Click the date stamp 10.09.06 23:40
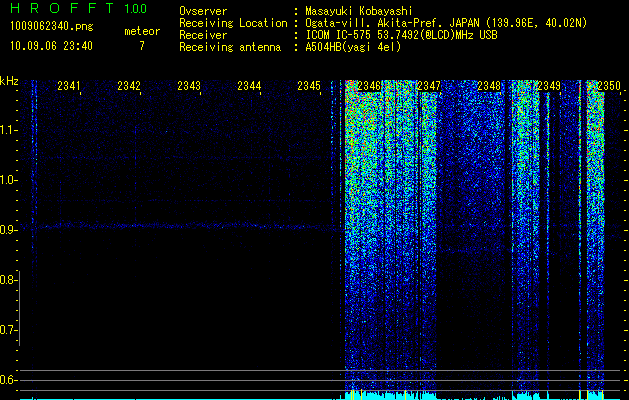This screenshot has width=629, height=400. (51, 46)
